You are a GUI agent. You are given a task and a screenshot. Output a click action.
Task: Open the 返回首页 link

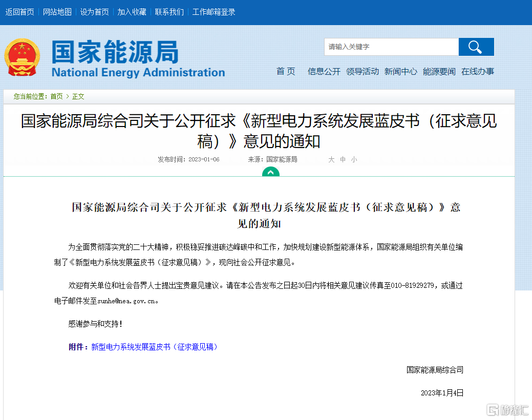[19, 12]
